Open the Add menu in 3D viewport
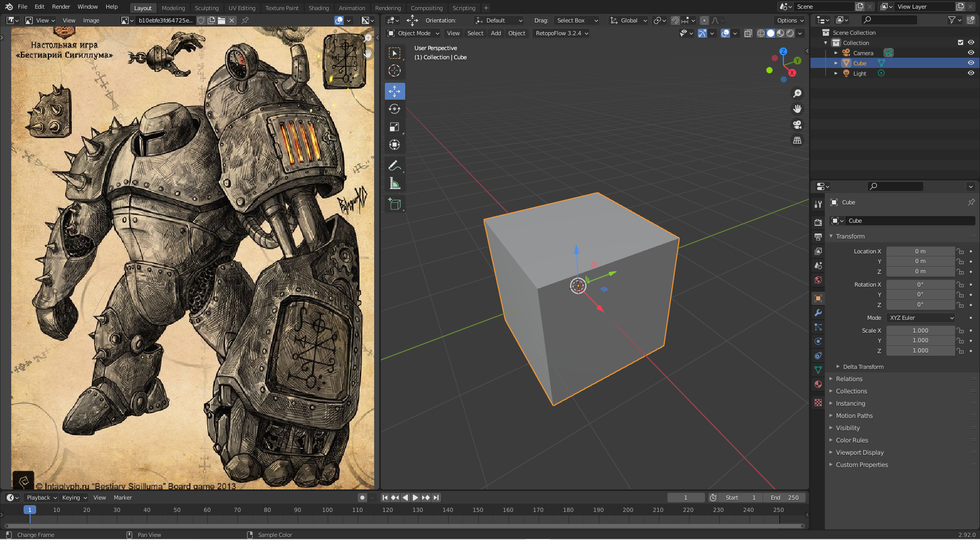Image resolution: width=980 pixels, height=540 pixels. point(496,33)
